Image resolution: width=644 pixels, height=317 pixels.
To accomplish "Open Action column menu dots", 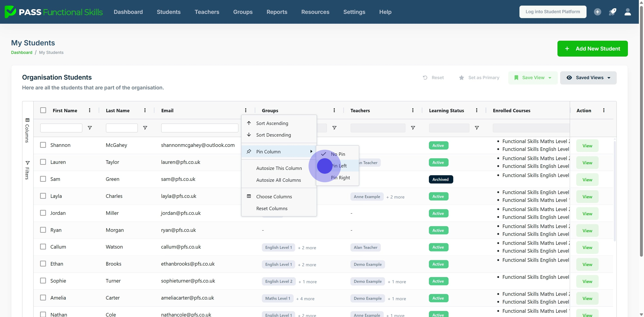I will tap(604, 110).
